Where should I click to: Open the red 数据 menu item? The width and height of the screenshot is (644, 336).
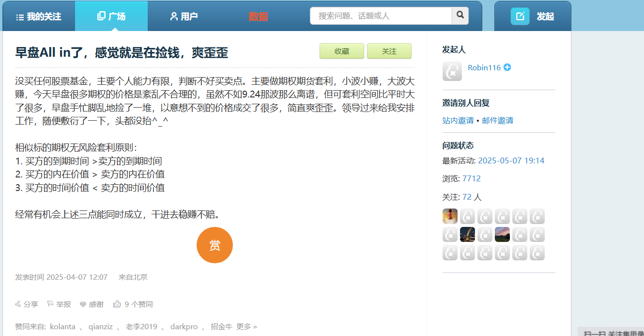[258, 16]
